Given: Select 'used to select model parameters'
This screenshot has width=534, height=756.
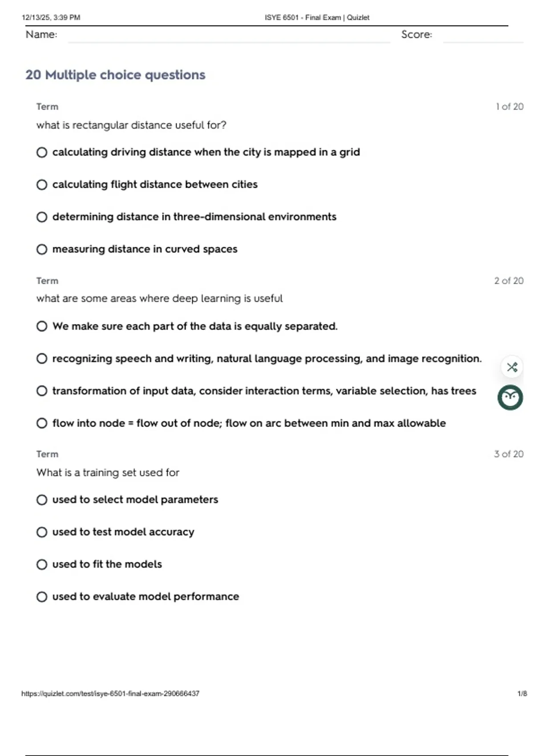Looking at the screenshot, I should 42,500.
